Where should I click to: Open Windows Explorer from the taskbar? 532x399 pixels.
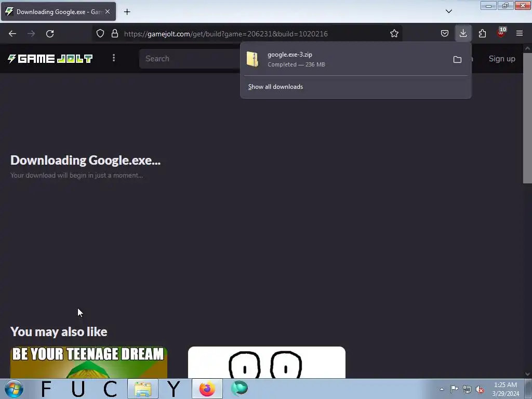click(x=143, y=389)
